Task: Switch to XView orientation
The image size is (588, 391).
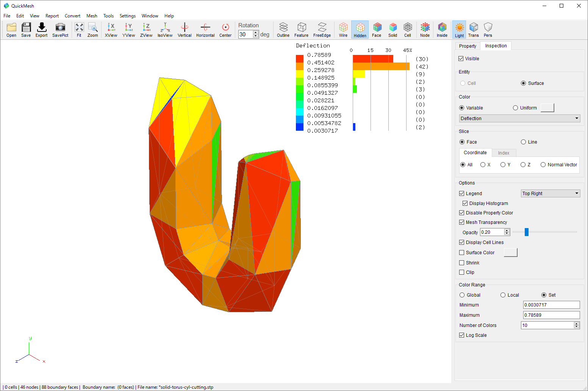Action: point(111,30)
